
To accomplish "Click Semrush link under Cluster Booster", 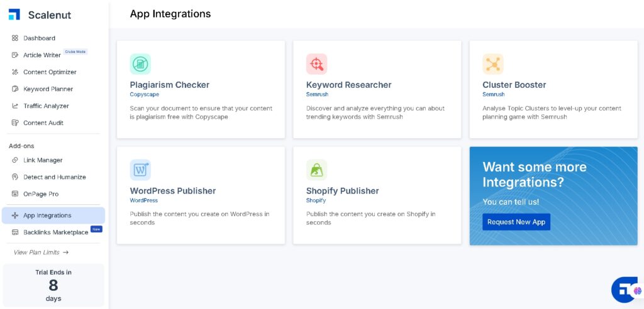I will 493,94.
